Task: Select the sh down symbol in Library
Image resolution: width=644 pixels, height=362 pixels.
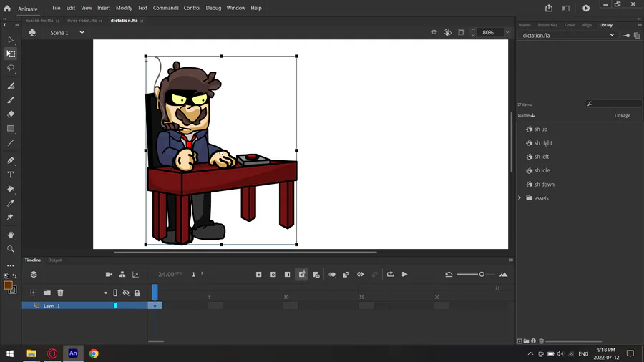Action: coord(545,185)
